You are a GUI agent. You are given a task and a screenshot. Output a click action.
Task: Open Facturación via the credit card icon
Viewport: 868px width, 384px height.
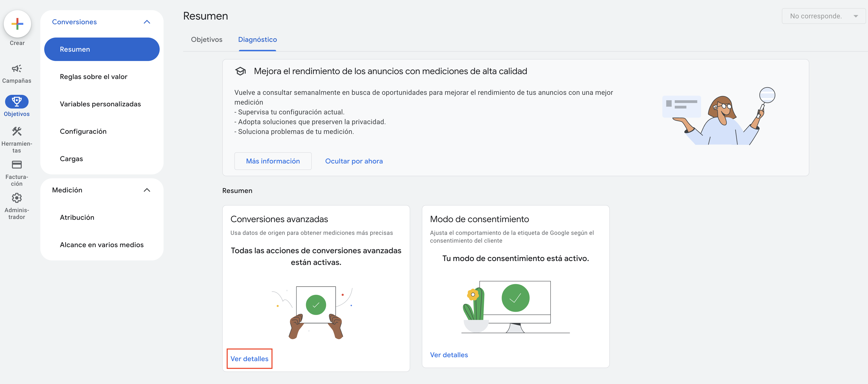pos(16,165)
